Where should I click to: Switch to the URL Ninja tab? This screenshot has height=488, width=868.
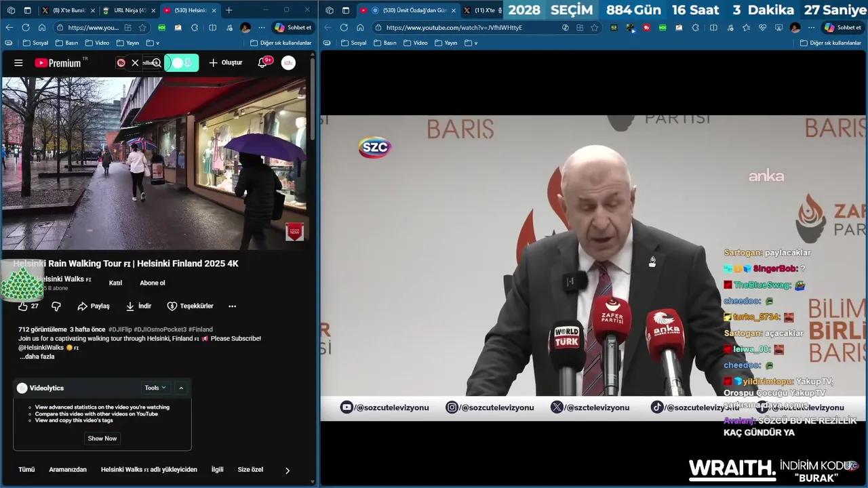(127, 10)
